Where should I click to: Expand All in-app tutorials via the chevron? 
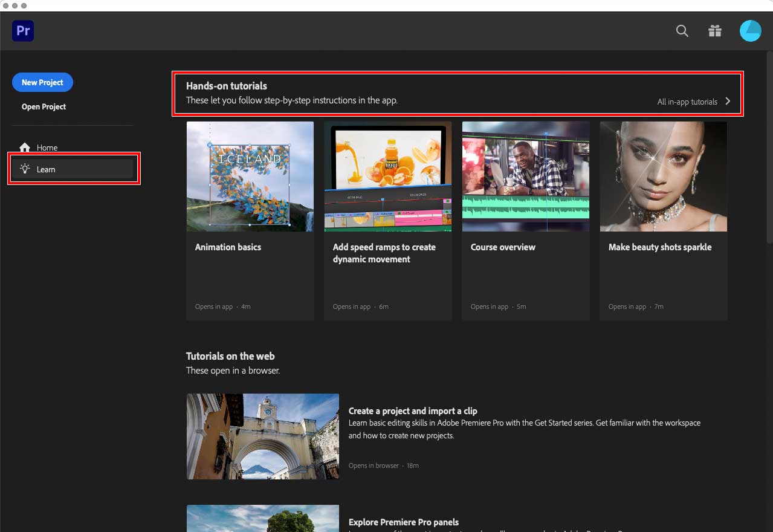click(728, 102)
